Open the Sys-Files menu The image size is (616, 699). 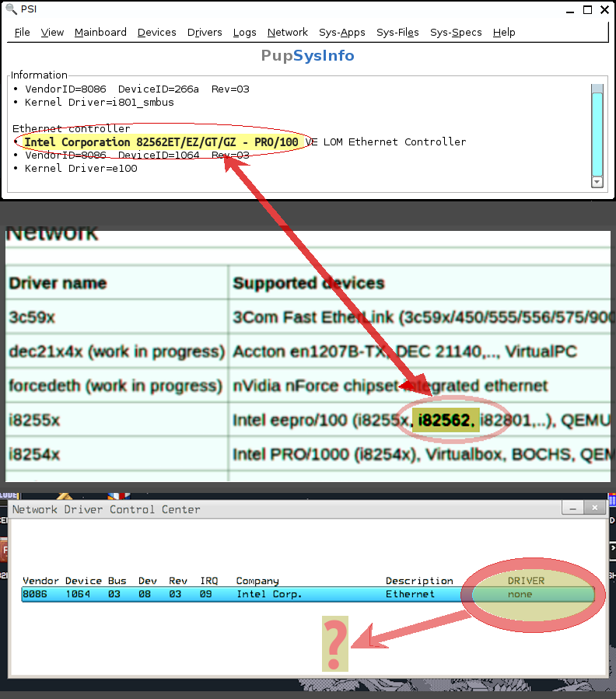coord(397,32)
